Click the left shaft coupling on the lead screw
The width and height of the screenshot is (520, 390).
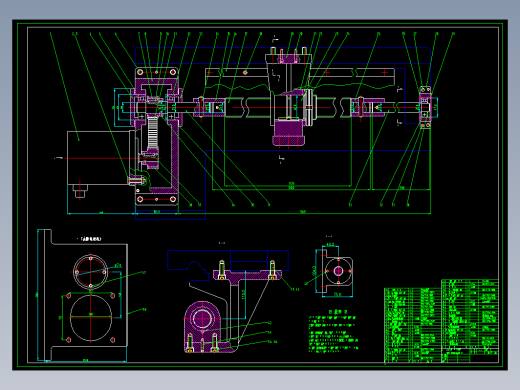(x=209, y=107)
